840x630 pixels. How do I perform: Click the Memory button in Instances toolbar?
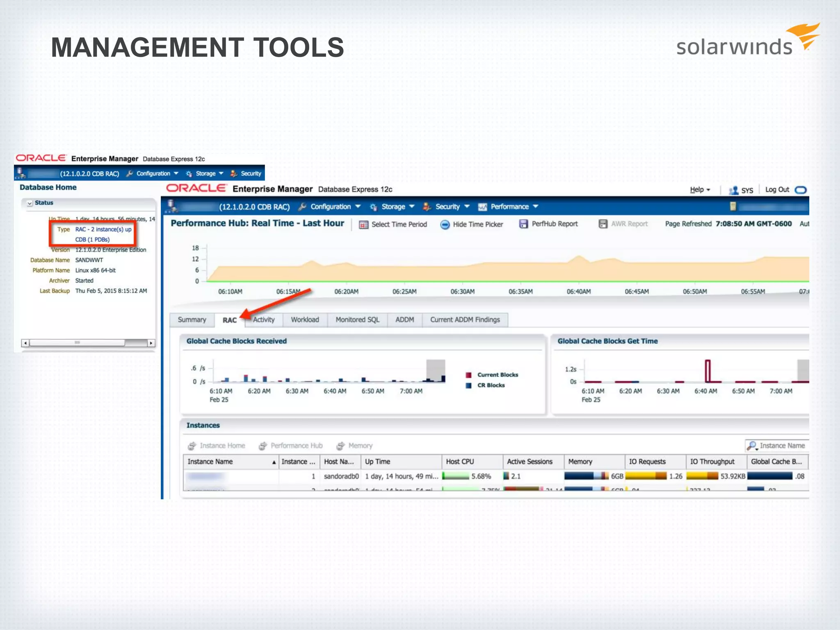pyautogui.click(x=354, y=446)
